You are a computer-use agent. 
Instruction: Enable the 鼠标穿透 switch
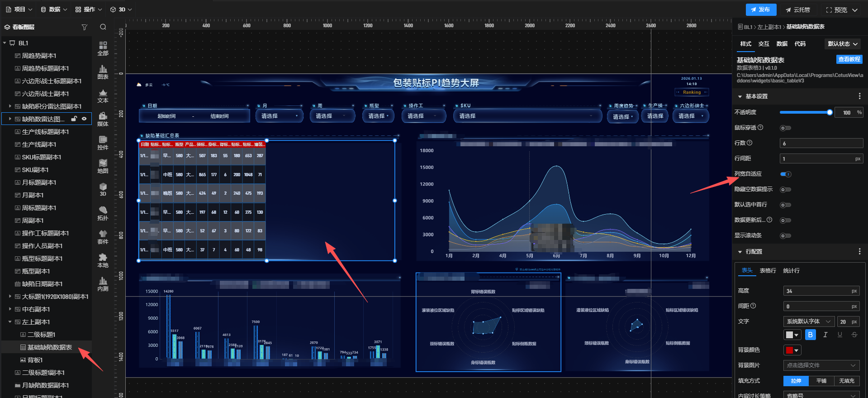click(786, 128)
